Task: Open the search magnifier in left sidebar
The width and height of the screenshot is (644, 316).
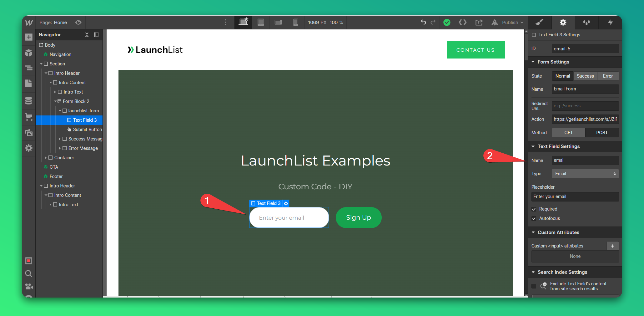Action: tap(28, 274)
